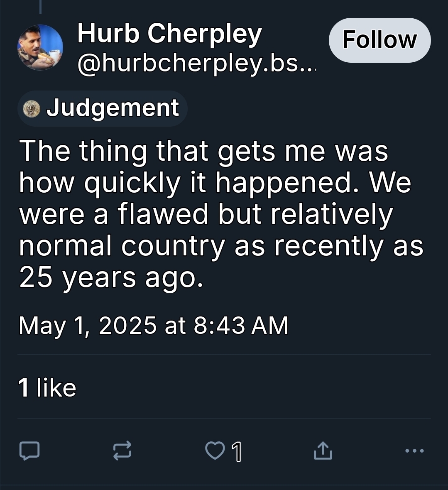Click the small Judgement labeler face icon
Viewport: 448px width, 490px height.
[32, 109]
